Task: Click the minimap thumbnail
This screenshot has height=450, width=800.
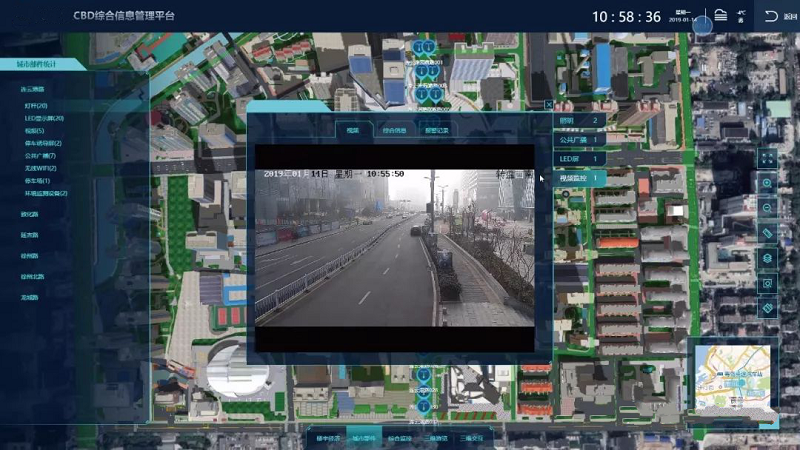Action: [733, 379]
